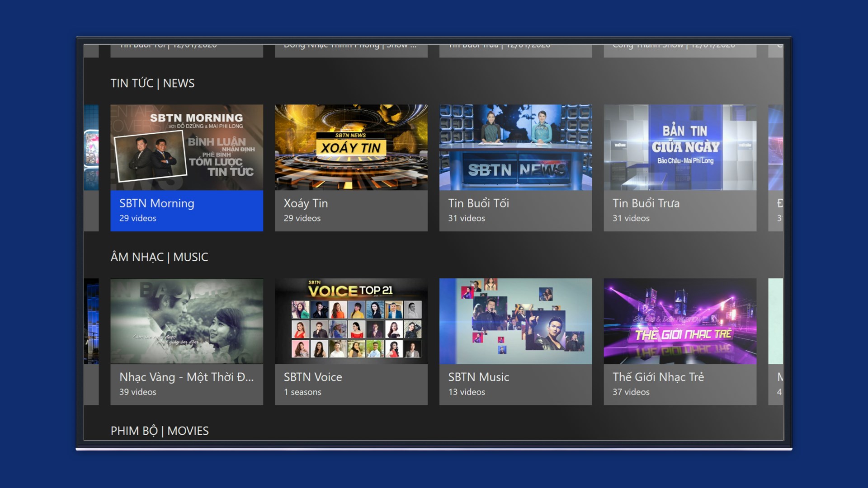Click the TIN TỨC | NEWS section heading
Viewport: 868px width, 488px height.
[x=153, y=83]
